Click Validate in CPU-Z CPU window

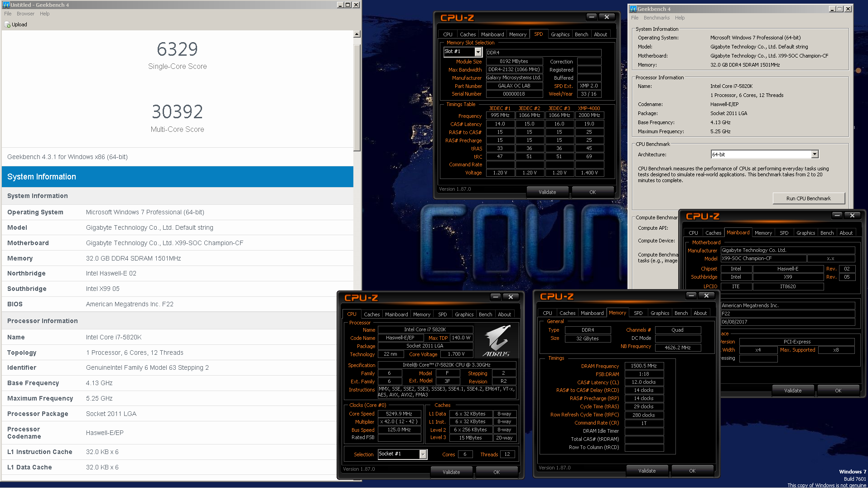coord(451,472)
